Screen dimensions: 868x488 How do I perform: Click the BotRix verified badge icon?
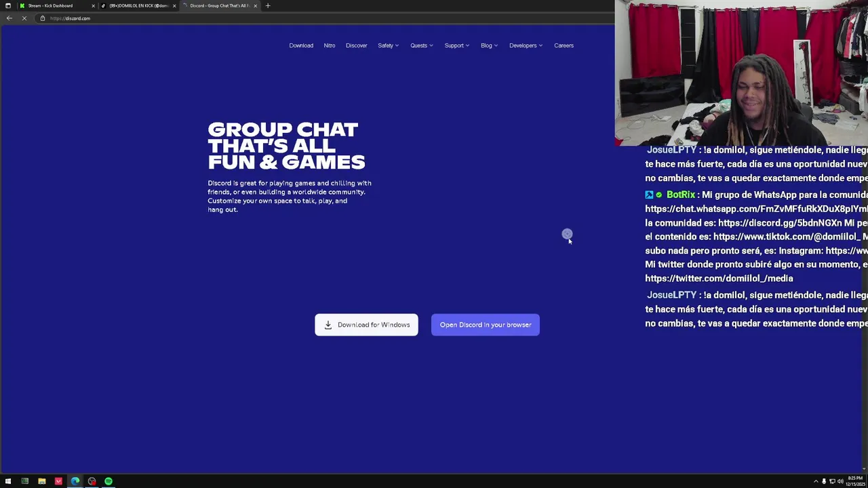coord(658,195)
